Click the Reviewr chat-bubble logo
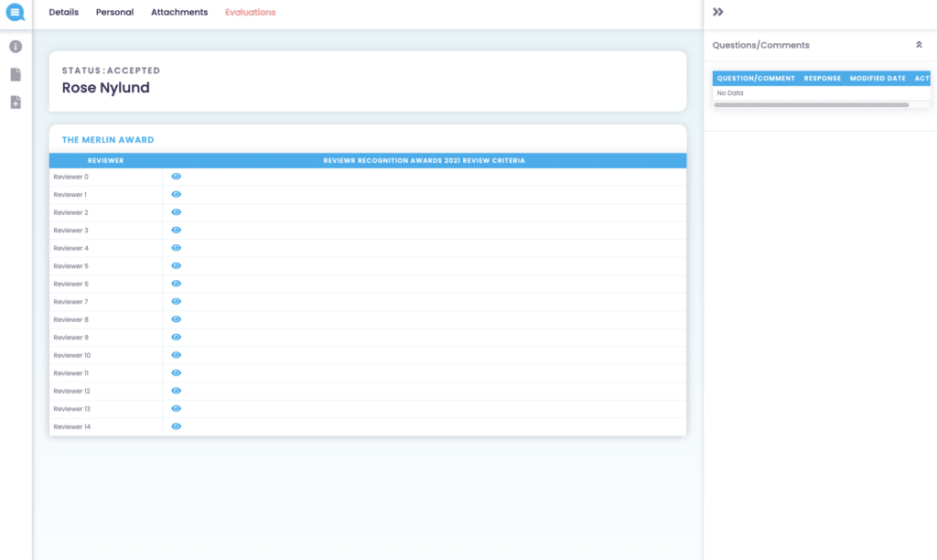Viewport: 937px width, 560px height. pyautogui.click(x=16, y=12)
